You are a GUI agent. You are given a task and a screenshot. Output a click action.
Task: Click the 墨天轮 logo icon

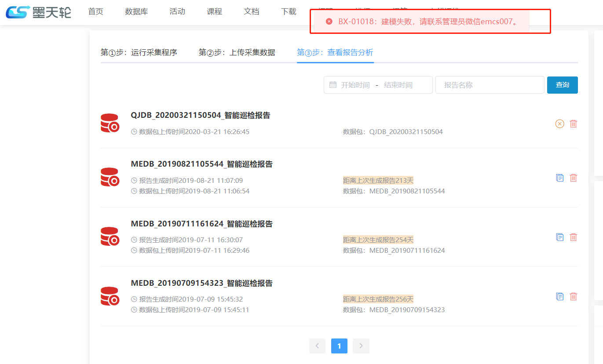point(18,12)
